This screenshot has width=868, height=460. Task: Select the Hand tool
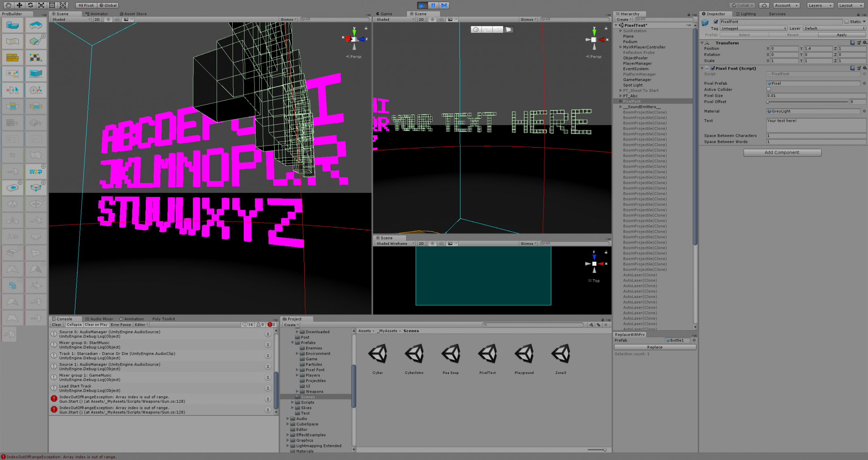(8, 5)
